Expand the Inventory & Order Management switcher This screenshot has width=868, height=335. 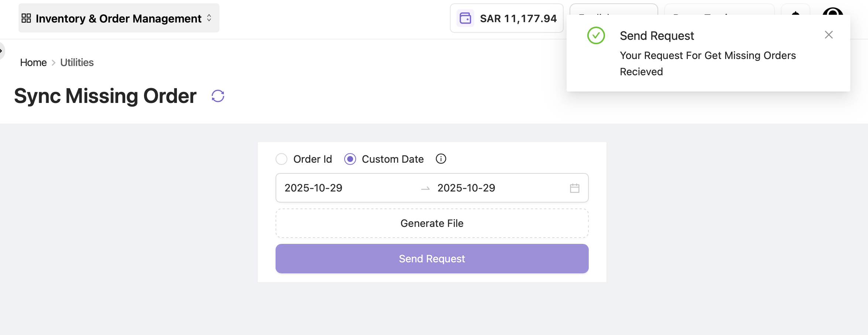pos(209,17)
